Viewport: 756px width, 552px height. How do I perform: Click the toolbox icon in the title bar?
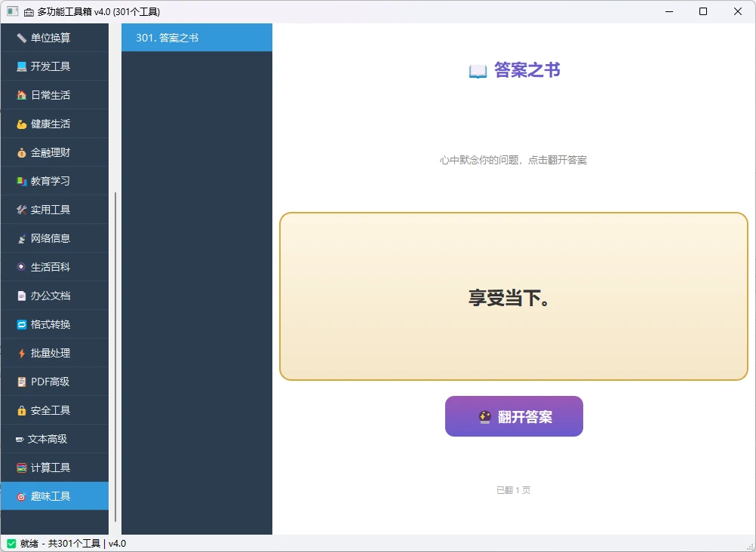[29, 12]
